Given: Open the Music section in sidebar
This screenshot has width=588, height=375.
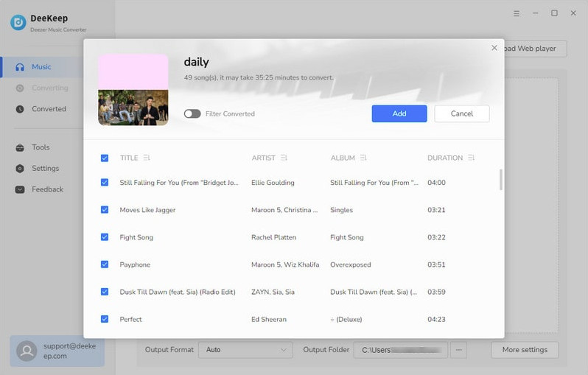Looking at the screenshot, I should [x=42, y=67].
